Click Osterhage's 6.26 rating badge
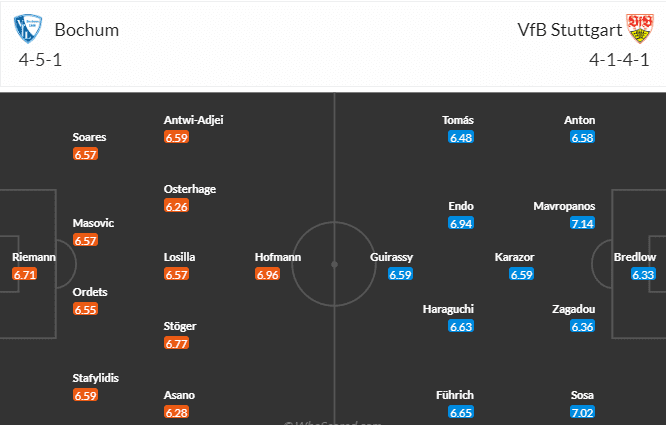666x425 pixels. 176,206
